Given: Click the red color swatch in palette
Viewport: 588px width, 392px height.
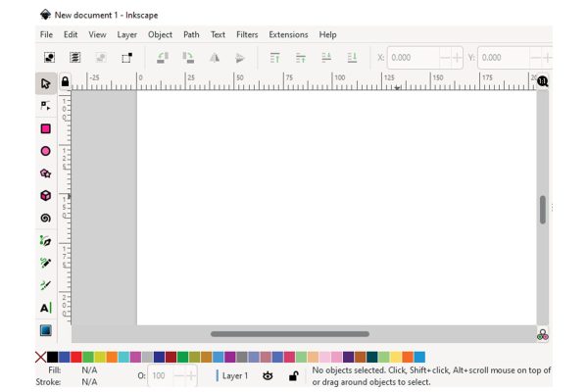Looking at the screenshot, I should pos(76,358).
